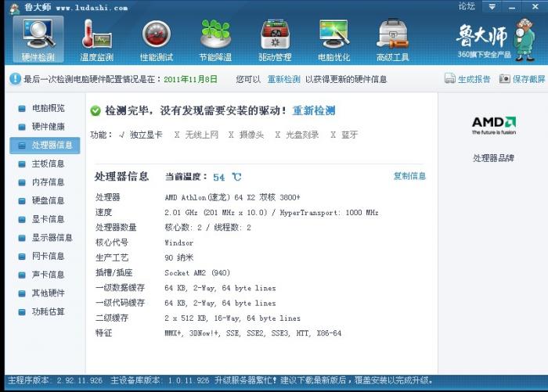Image resolution: width=548 pixels, height=392 pixels.
Task: Minimize the 鲁大师 window
Action: (x=512, y=7)
